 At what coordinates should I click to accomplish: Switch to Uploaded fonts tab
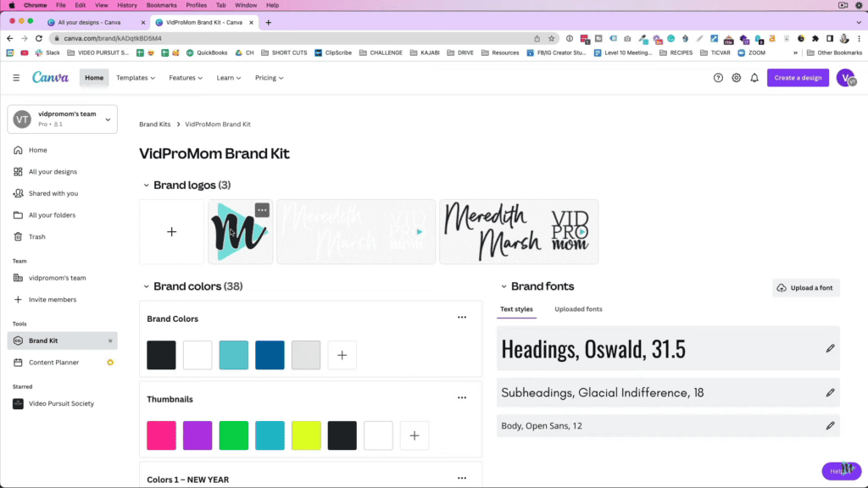578,309
